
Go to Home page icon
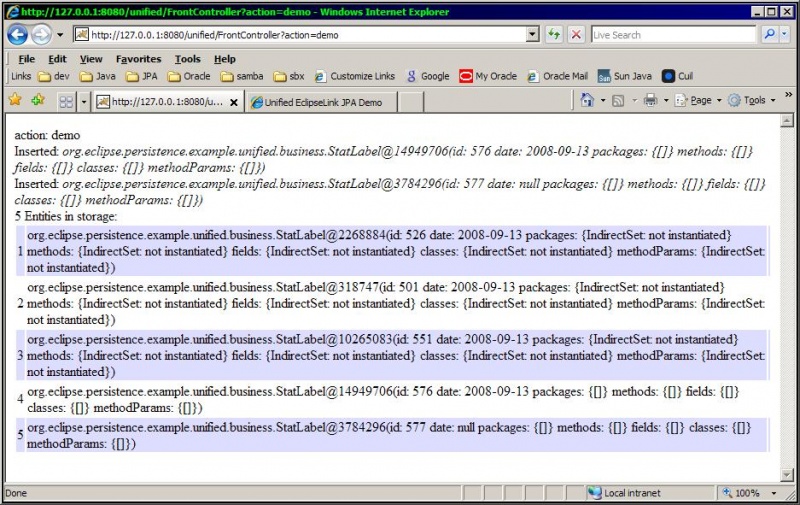587,100
